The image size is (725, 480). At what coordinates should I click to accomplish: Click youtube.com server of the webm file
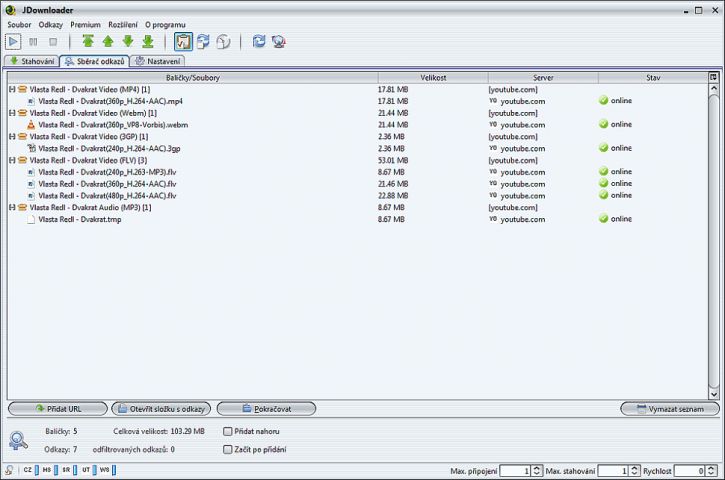coord(522,125)
